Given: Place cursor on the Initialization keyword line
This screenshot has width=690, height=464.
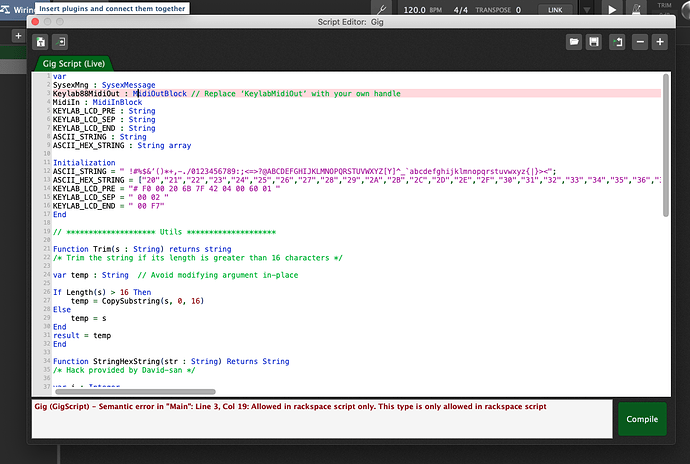Looking at the screenshot, I should 84,162.
